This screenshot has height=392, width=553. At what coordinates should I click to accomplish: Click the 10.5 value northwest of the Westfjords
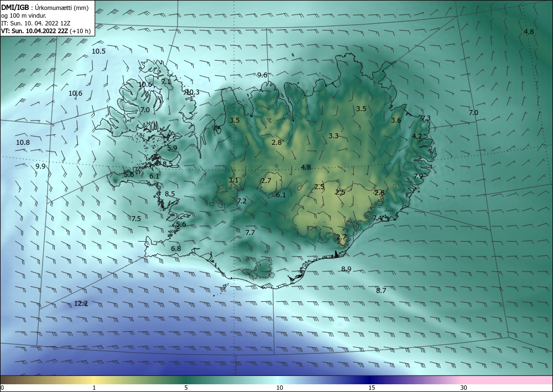(x=99, y=51)
